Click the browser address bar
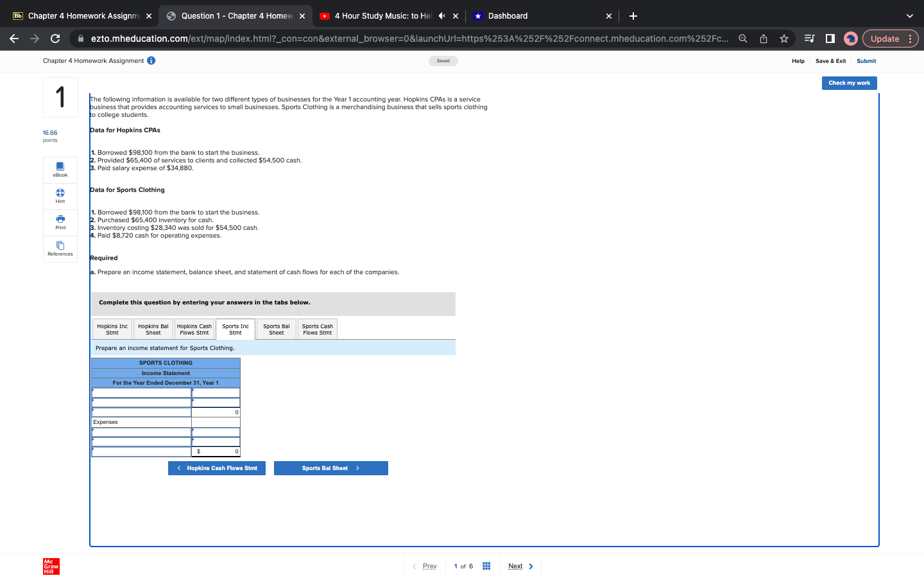The width and height of the screenshot is (924, 578). click(409, 39)
